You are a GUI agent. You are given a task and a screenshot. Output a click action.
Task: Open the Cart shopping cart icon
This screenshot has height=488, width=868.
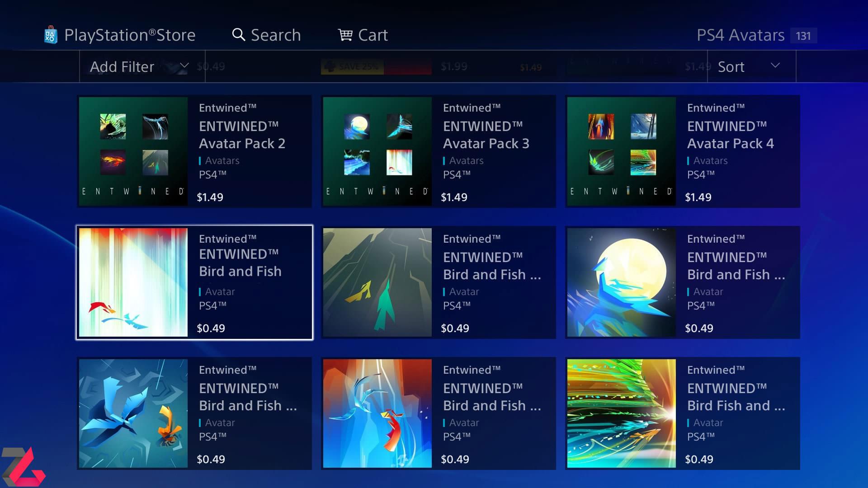(x=345, y=35)
